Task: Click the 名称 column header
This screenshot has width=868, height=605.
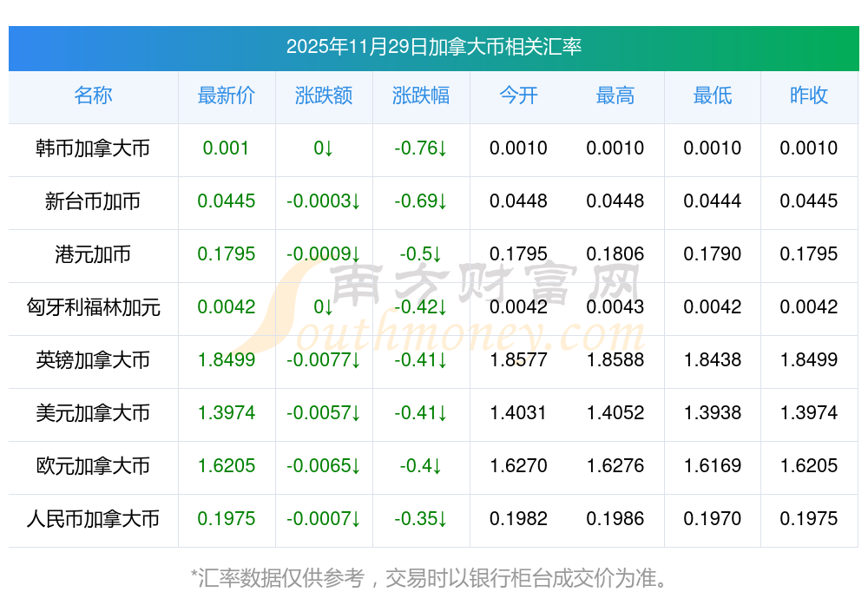Action: tap(93, 95)
